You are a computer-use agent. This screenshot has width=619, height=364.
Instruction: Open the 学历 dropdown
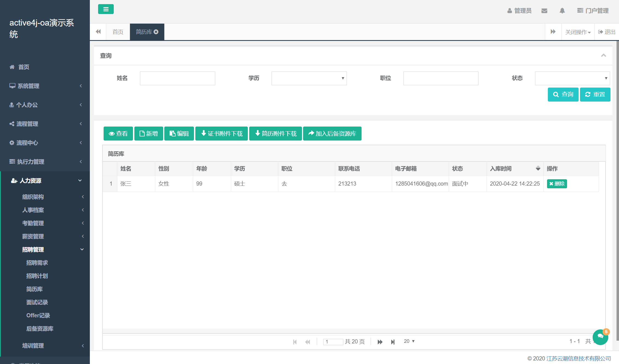pos(309,78)
